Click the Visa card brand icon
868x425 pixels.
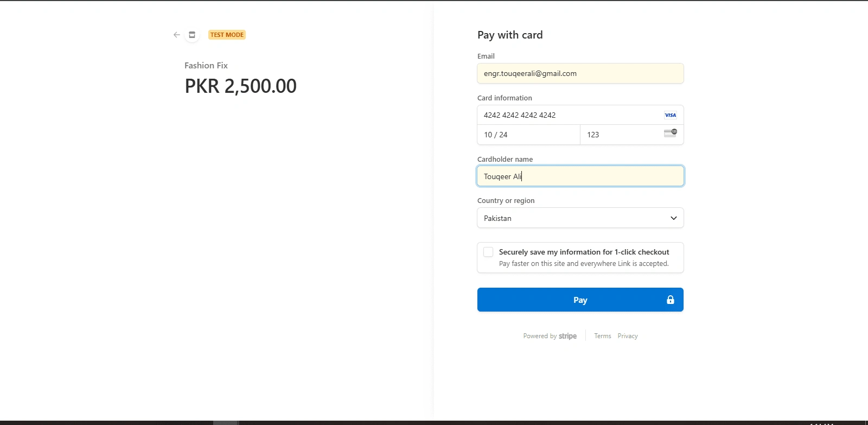671,115
